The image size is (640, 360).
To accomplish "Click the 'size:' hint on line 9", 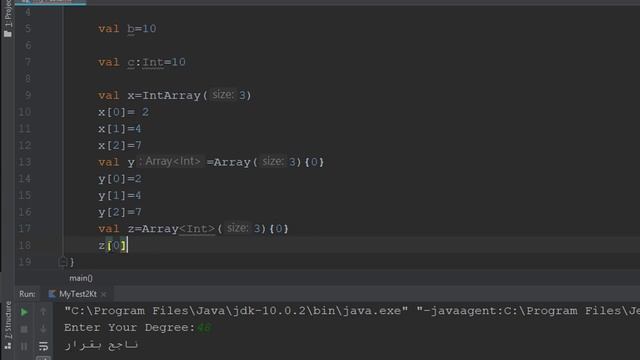I will [223, 95].
